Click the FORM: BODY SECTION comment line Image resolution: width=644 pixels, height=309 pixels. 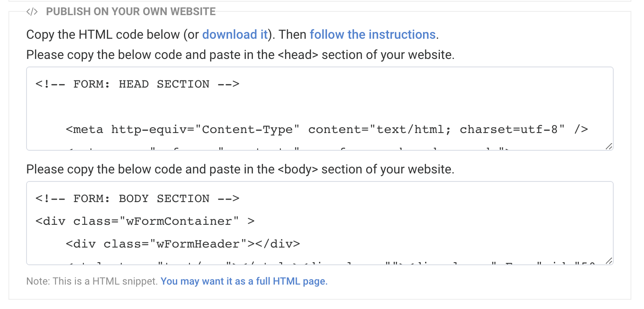137,199
